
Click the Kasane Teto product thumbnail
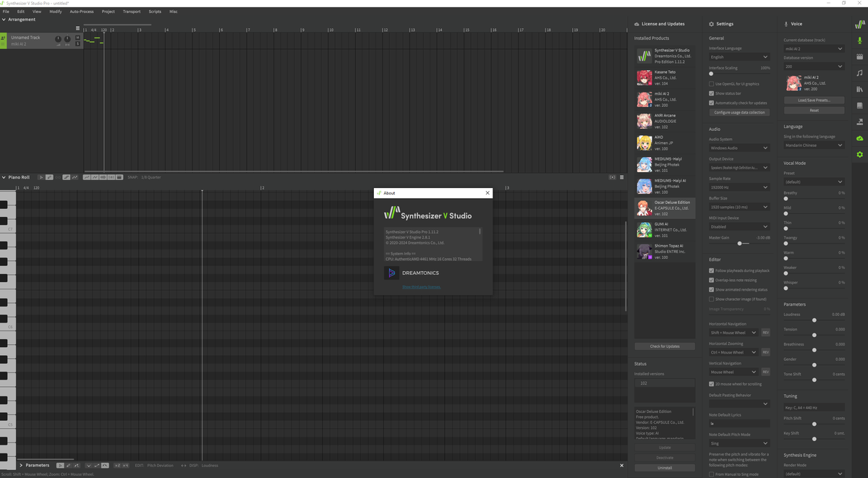[x=644, y=77]
